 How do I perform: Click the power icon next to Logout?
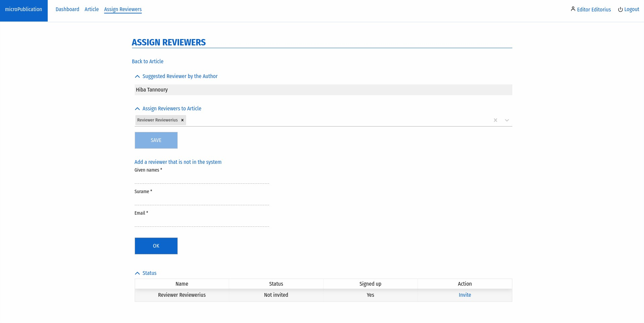620,9
